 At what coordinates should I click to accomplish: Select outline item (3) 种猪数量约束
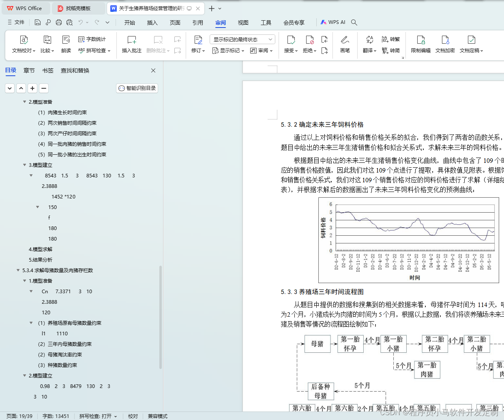pos(58,365)
